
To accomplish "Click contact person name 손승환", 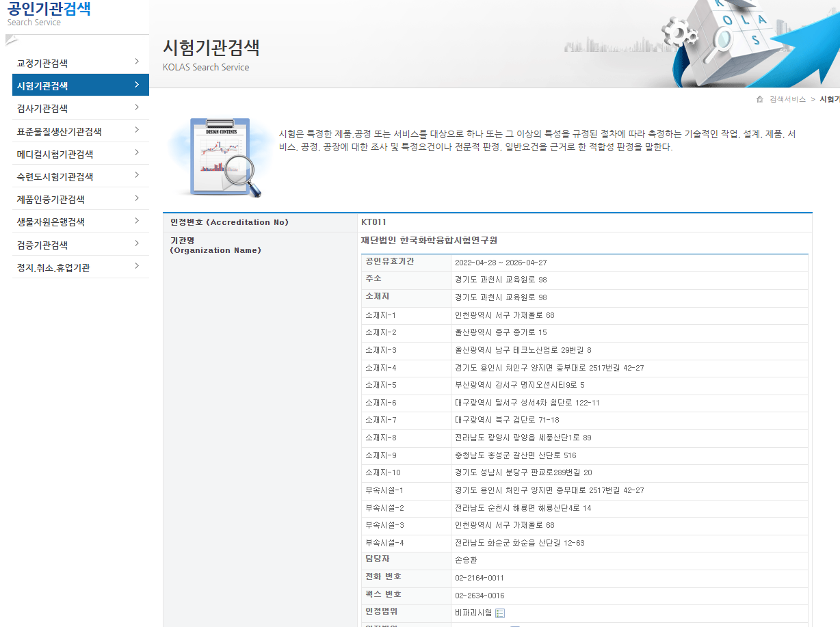I will [466, 560].
